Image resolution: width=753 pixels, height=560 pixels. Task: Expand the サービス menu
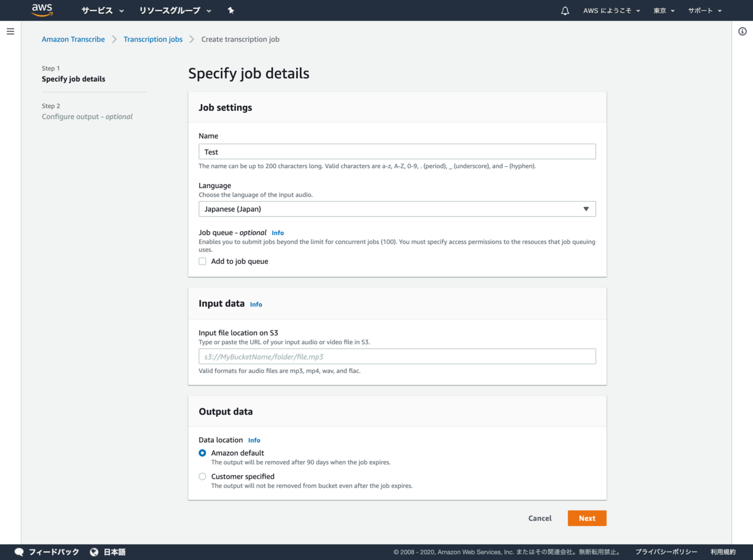[x=102, y=11]
